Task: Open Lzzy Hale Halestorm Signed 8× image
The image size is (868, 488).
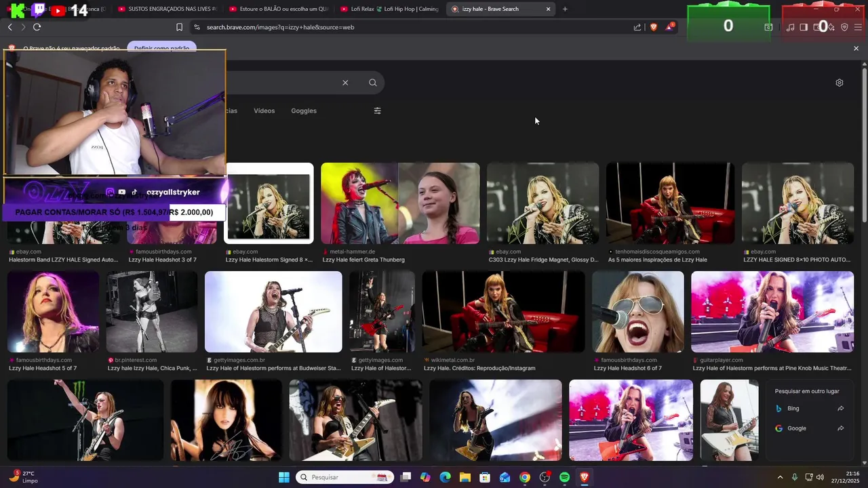Action: (x=269, y=203)
